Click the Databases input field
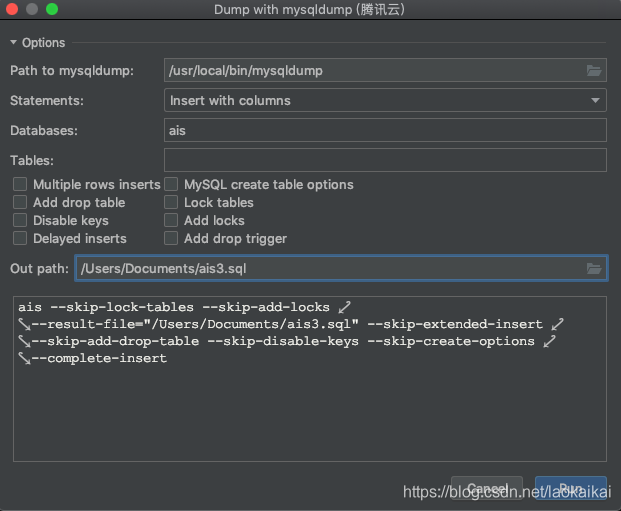The height and width of the screenshot is (511, 621). [385, 130]
